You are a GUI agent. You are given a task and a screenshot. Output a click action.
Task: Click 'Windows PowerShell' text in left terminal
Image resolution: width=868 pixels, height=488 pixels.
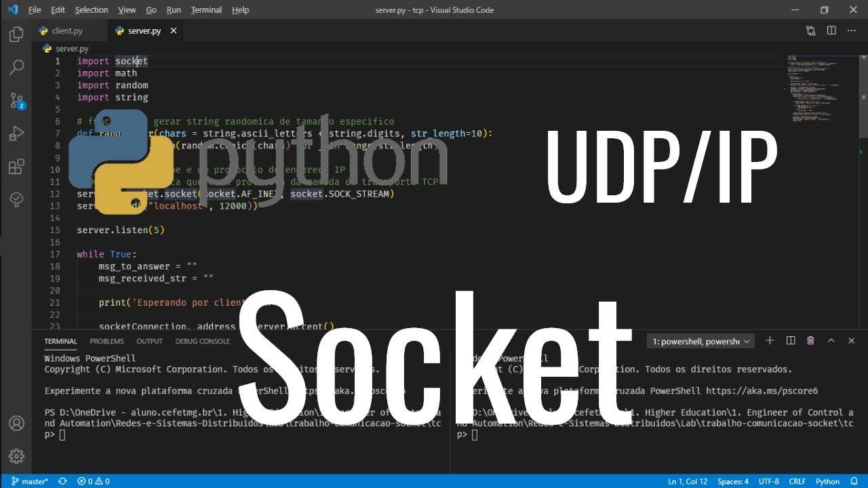[x=90, y=358]
